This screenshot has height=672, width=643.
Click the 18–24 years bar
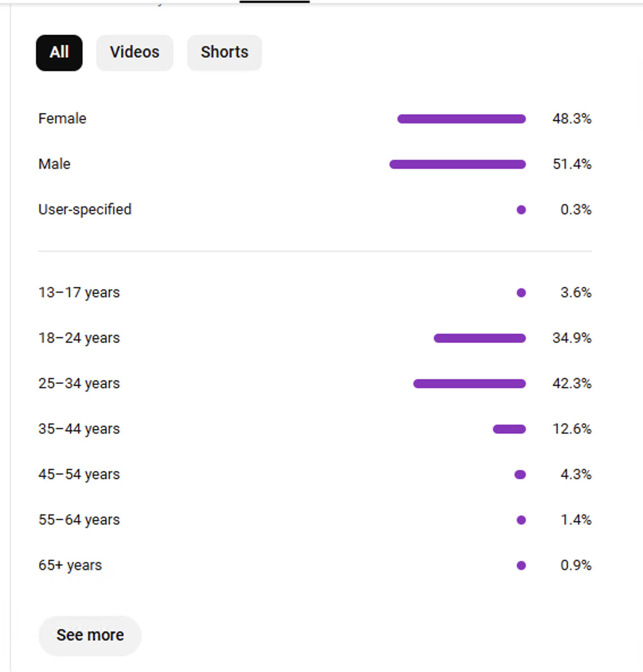(480, 338)
